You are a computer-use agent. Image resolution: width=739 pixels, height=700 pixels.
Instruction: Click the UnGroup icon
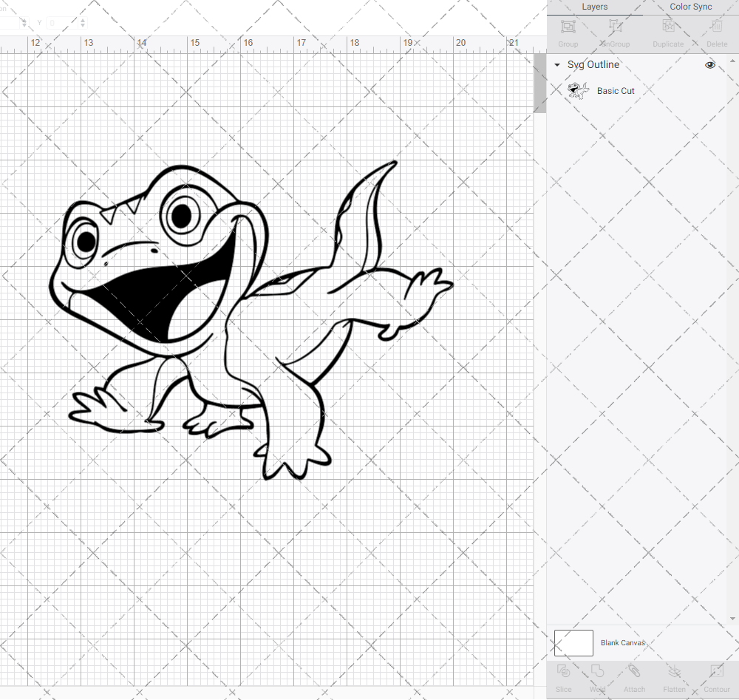(x=615, y=27)
